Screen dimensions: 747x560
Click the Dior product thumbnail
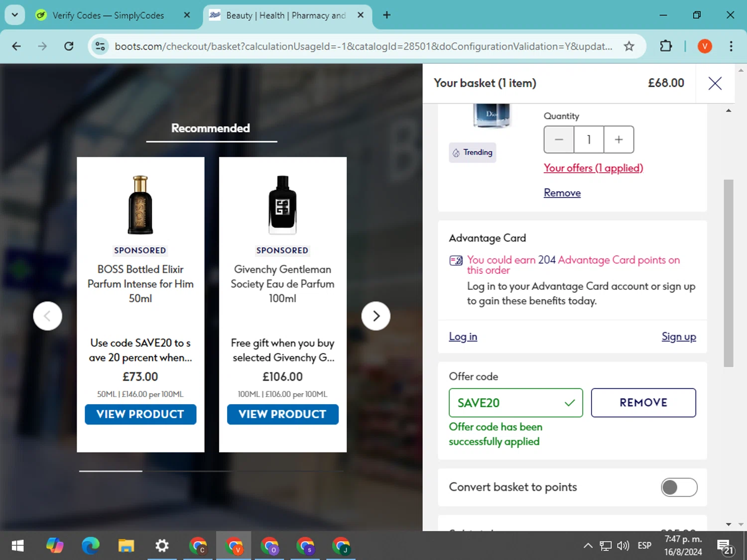(492, 115)
